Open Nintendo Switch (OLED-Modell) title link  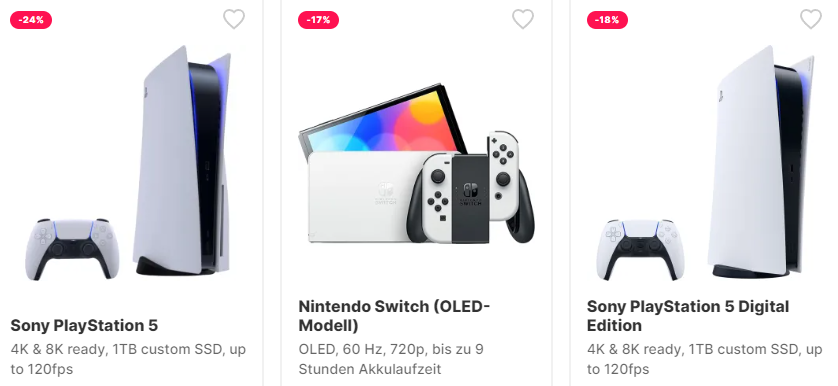click(x=394, y=316)
